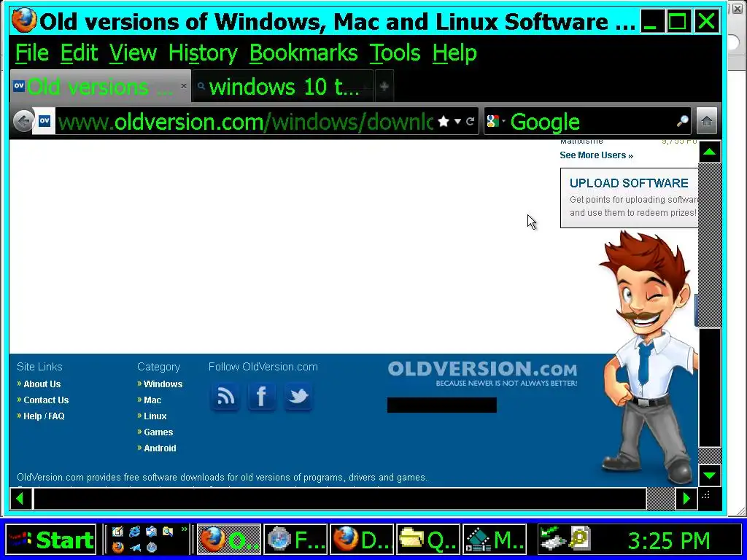The height and width of the screenshot is (560, 747).
Task: Open the File menu
Action: (x=32, y=52)
